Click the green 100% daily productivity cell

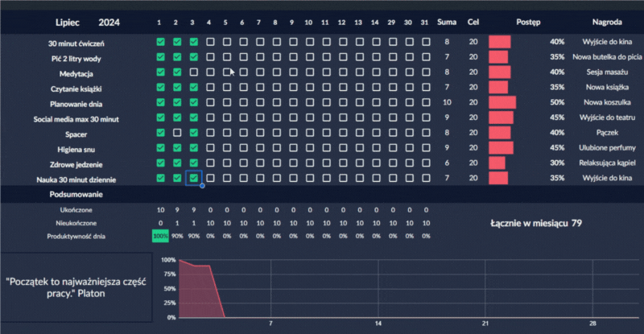(160, 235)
